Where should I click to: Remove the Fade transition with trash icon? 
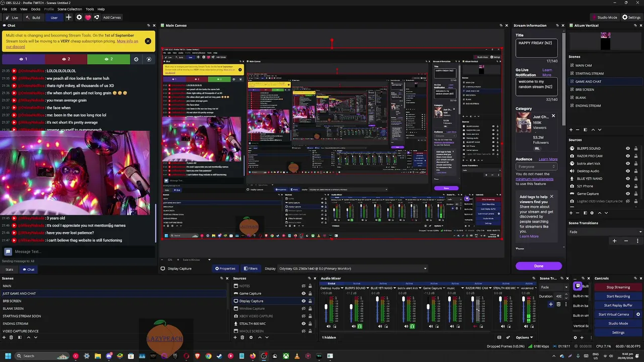[558, 304]
